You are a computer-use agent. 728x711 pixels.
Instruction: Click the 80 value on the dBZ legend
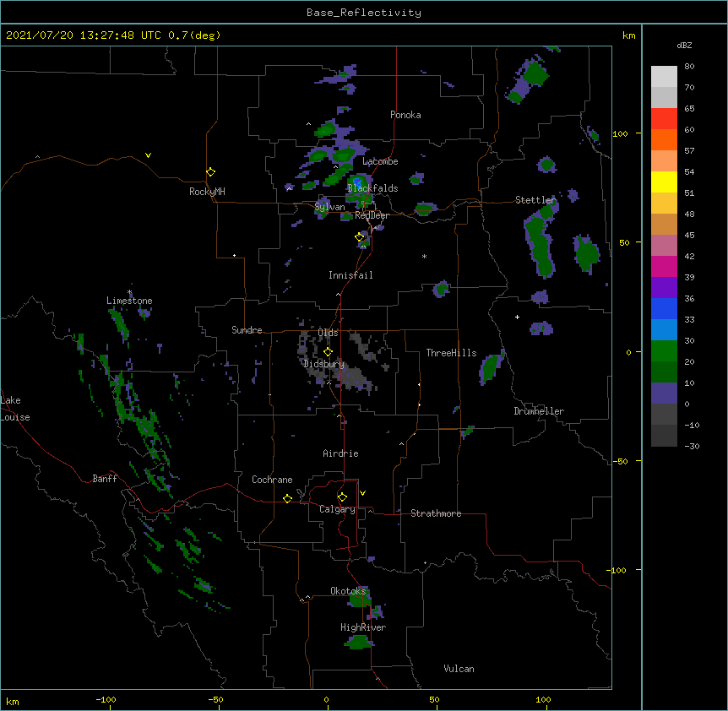pyautogui.click(x=689, y=67)
